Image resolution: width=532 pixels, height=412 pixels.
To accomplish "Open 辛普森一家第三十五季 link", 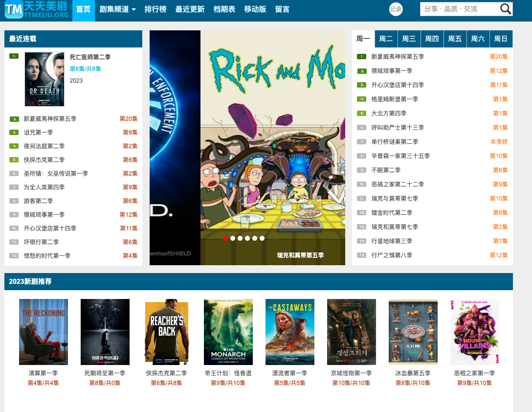I will [400, 156].
